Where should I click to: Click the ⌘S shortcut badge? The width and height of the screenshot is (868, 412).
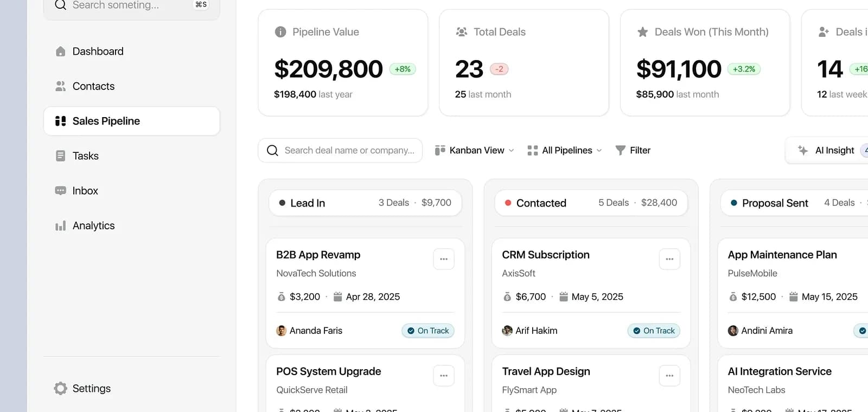pos(201,5)
